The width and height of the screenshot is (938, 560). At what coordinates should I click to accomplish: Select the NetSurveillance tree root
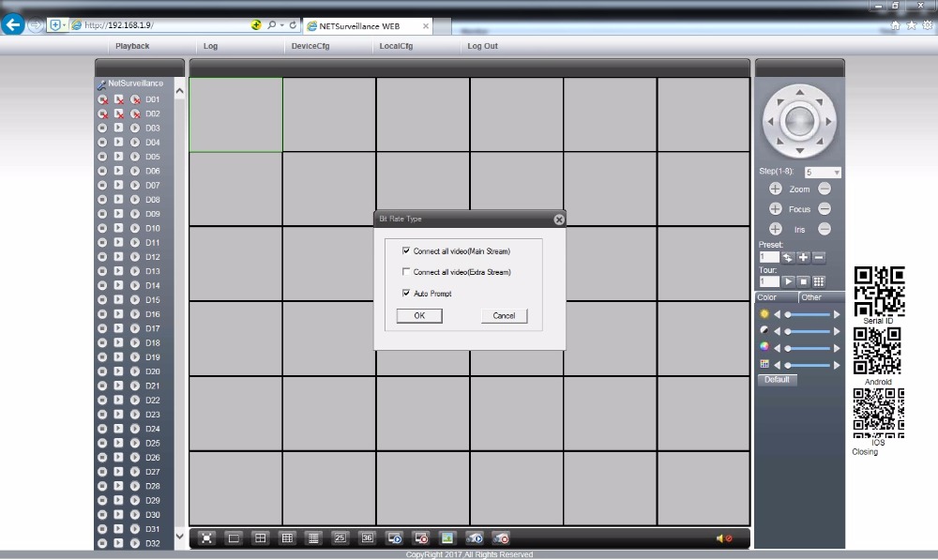coord(136,83)
